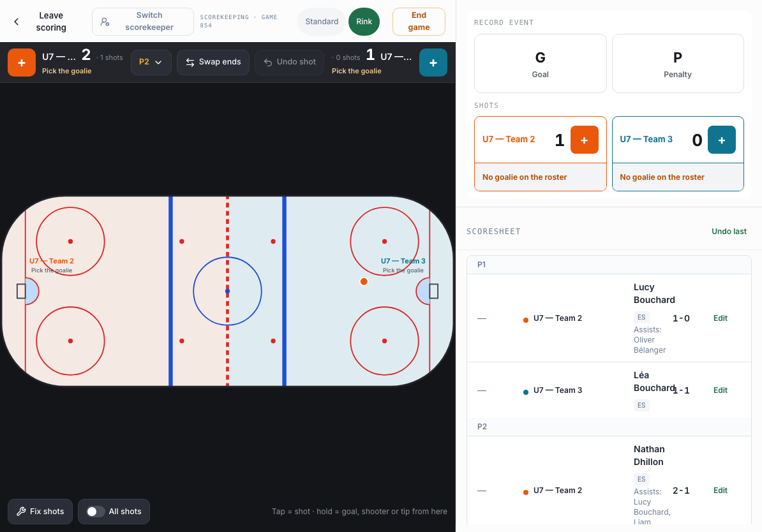Pick the goalie for the left team in toolbar
762x532 pixels.
[x=66, y=71]
